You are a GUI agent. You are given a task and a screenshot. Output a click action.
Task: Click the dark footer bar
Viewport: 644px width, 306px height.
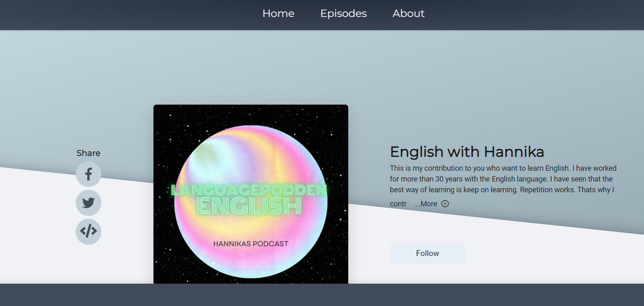coord(322,295)
